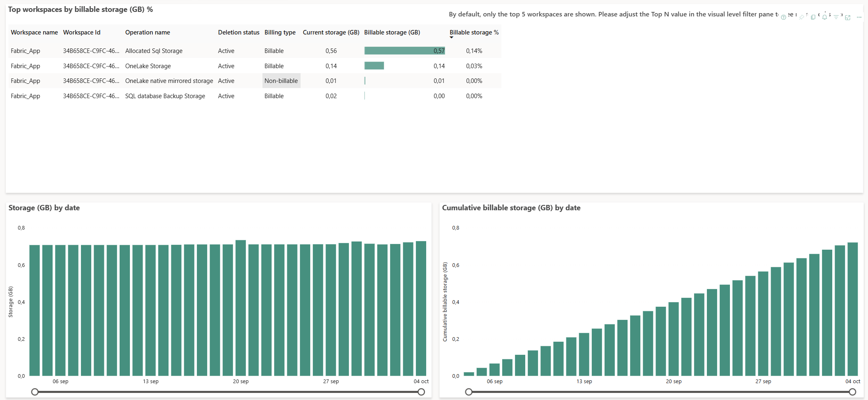Sort table by Current storage (GB) header

pos(331,32)
